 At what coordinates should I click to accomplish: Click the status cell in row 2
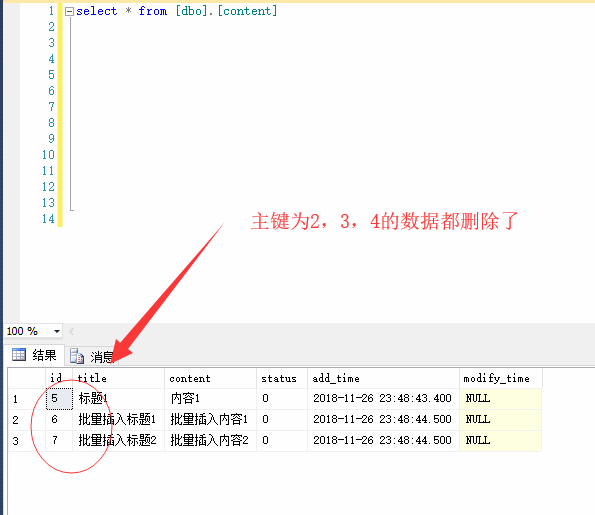282,419
